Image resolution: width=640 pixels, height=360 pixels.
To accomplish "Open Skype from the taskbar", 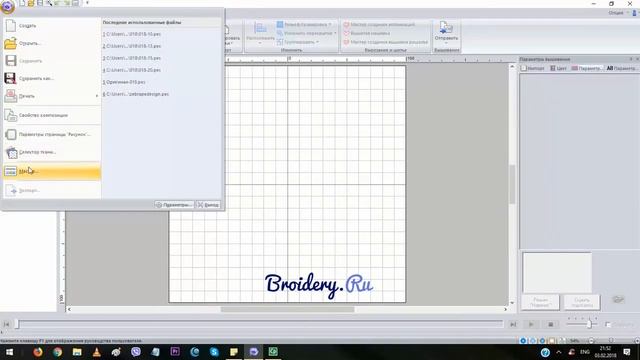I will tap(214, 352).
